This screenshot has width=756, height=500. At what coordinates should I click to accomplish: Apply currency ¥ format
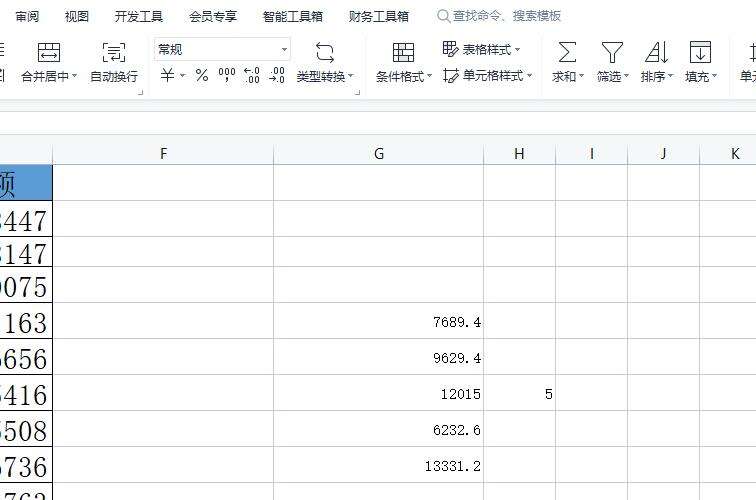pyautogui.click(x=167, y=75)
